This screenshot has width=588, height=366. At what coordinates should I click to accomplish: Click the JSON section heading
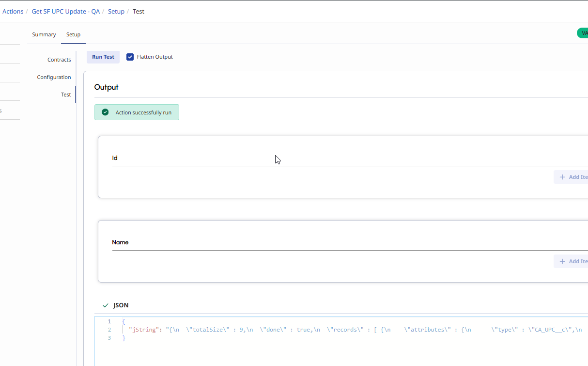tap(121, 305)
